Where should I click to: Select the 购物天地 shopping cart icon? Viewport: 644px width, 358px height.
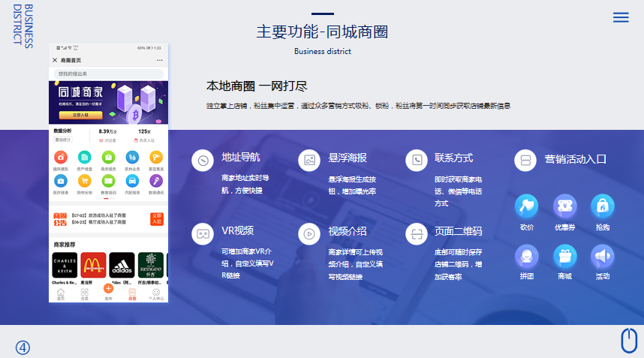click(85, 181)
